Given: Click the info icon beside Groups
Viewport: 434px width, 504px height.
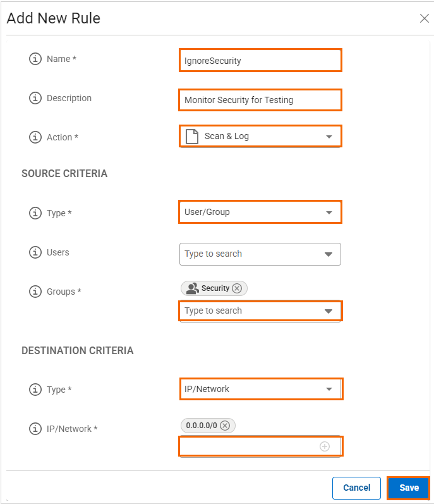Looking at the screenshot, I should [35, 292].
